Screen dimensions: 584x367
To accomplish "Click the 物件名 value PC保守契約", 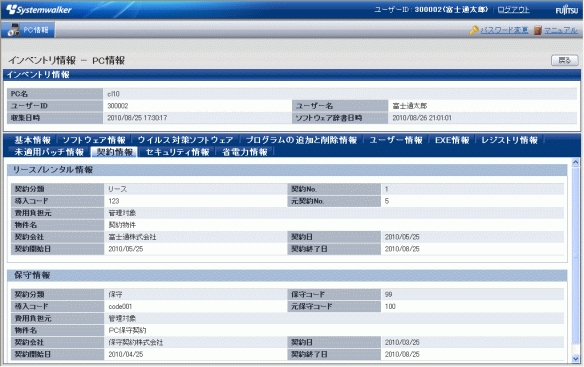I will pos(127,330).
